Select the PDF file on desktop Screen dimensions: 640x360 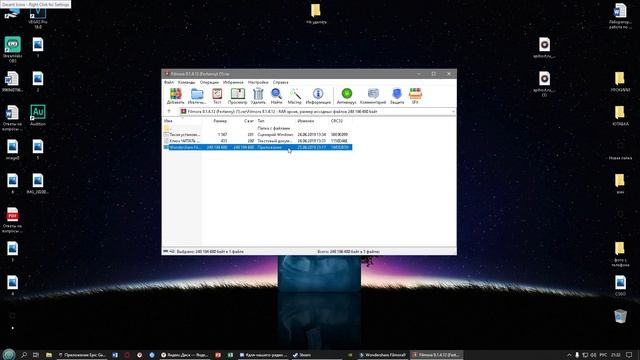click(x=12, y=220)
